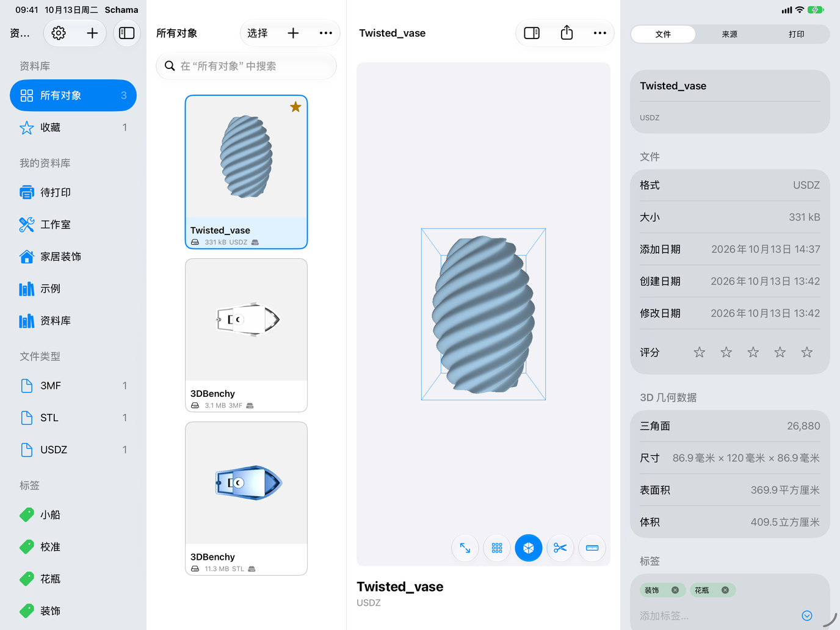Click the scissors cut tool
The height and width of the screenshot is (630, 840).
pos(560,548)
